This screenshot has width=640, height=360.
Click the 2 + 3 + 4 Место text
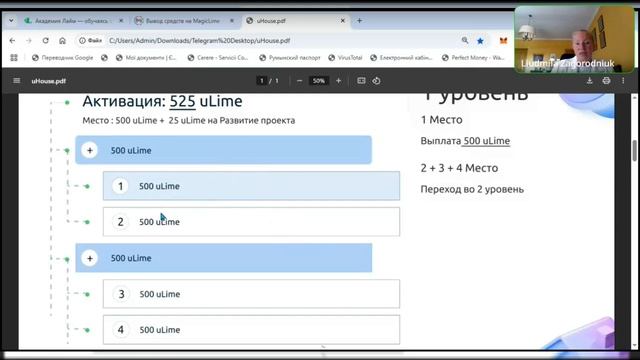coord(459,168)
